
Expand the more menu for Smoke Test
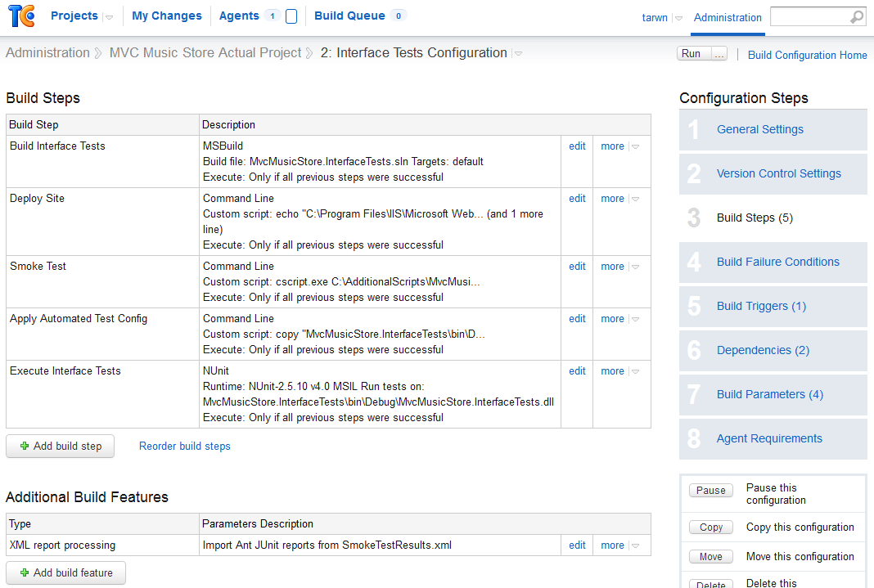[x=635, y=267]
